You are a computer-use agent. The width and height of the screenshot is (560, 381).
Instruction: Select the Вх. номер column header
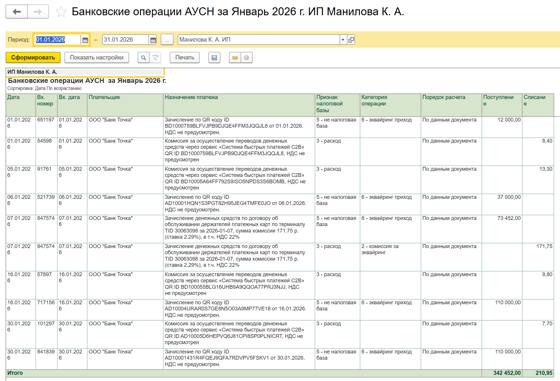46,105
